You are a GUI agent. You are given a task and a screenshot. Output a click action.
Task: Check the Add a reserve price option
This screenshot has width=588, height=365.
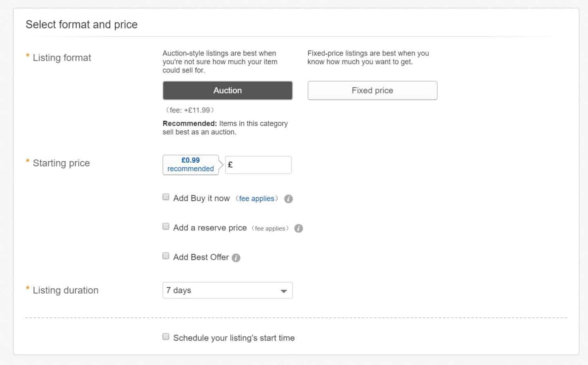coord(166,226)
